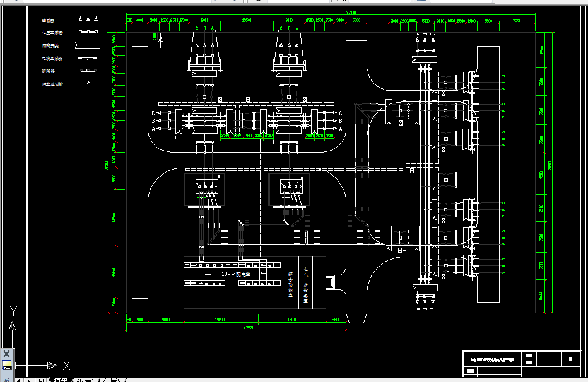The image size is (588, 382).
Task: Select the 10kV配电室 room label
Action: (x=236, y=274)
